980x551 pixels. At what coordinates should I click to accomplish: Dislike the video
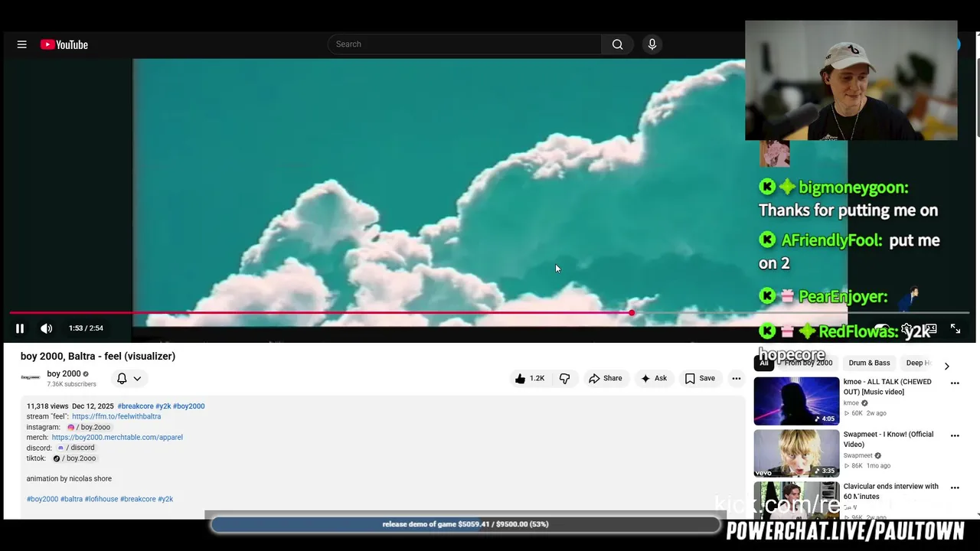565,378
